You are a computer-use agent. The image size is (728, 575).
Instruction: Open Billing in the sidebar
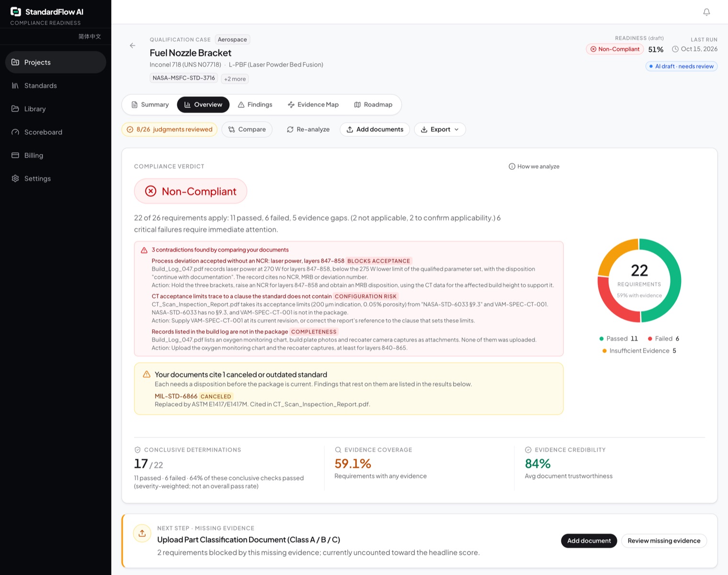click(56, 155)
